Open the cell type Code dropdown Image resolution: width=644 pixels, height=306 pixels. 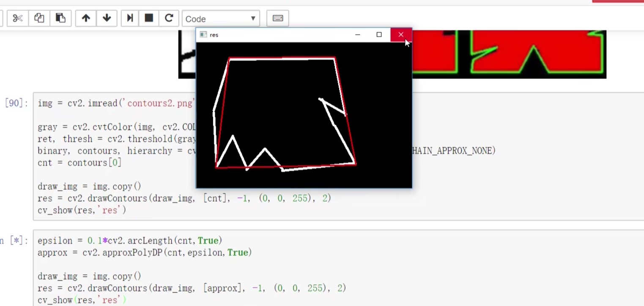point(221,19)
